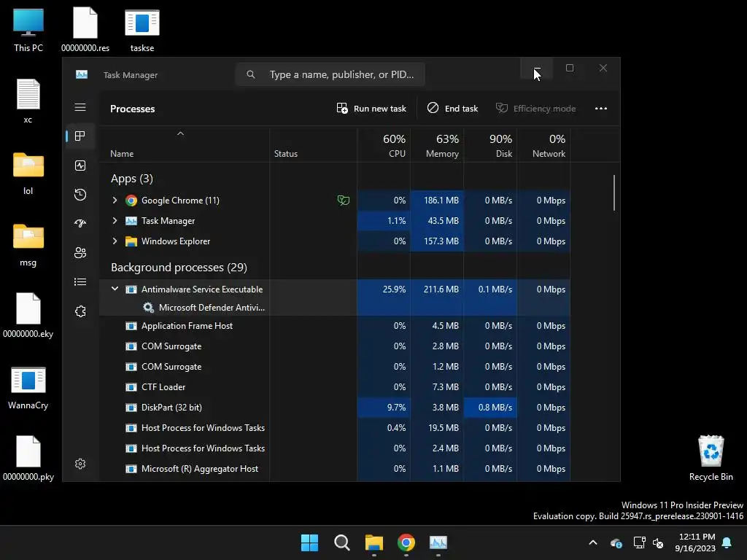
Task: Open notification bell in system tray
Action: point(727,542)
